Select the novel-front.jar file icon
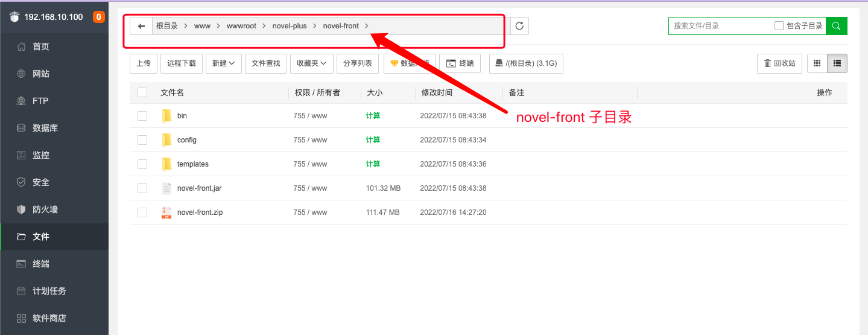The height and width of the screenshot is (335, 868). [x=166, y=188]
